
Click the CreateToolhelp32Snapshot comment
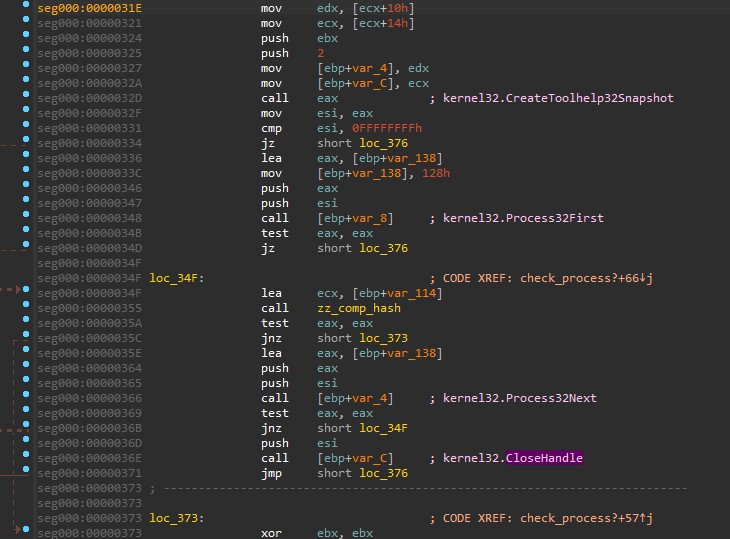click(558, 98)
